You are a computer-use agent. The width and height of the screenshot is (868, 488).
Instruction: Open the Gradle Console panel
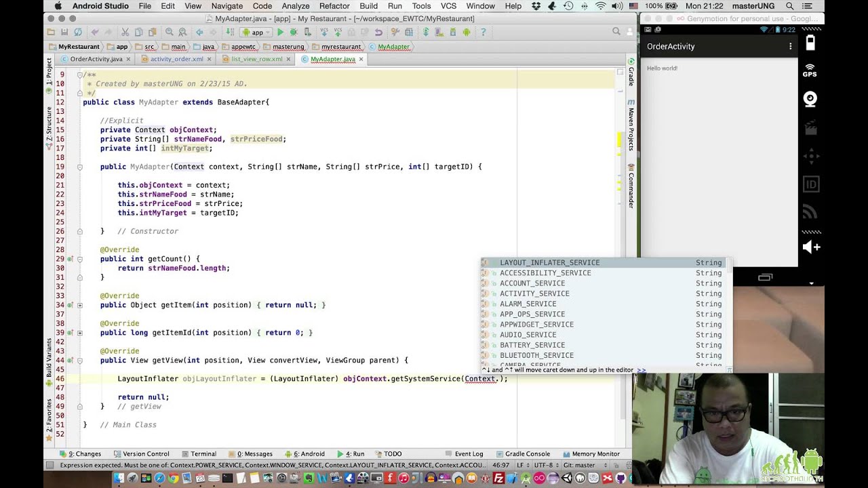point(523,454)
